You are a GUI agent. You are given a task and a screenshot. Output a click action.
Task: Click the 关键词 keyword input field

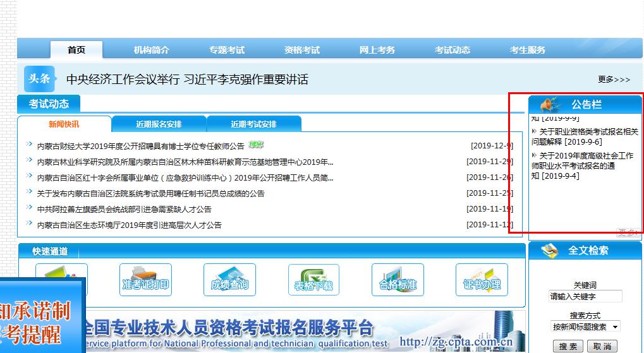[x=585, y=296]
